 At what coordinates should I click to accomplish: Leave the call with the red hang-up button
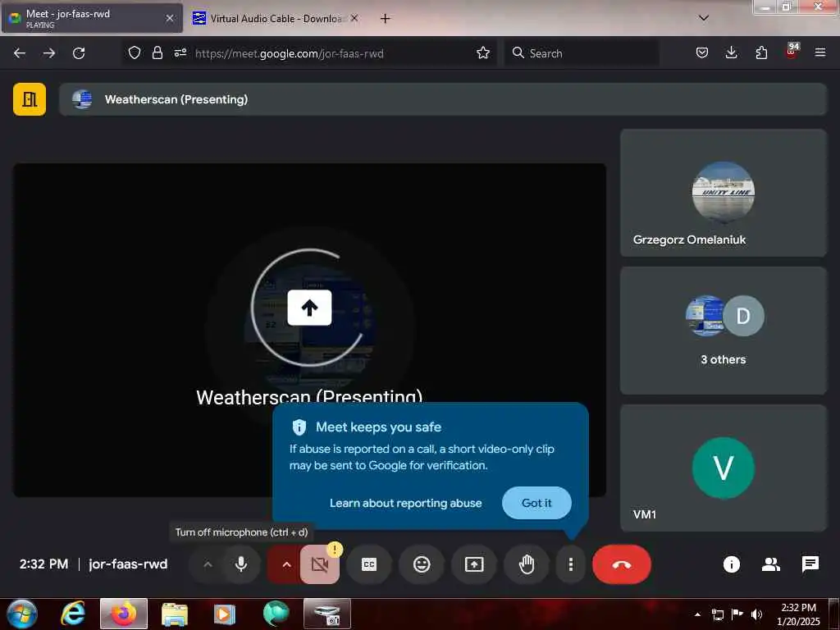tap(622, 564)
